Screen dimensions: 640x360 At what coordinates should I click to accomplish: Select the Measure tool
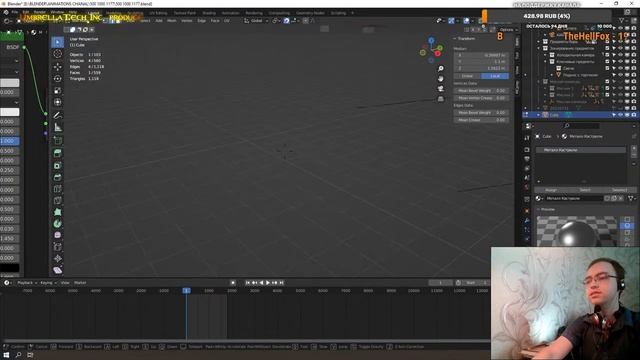pos(58,127)
